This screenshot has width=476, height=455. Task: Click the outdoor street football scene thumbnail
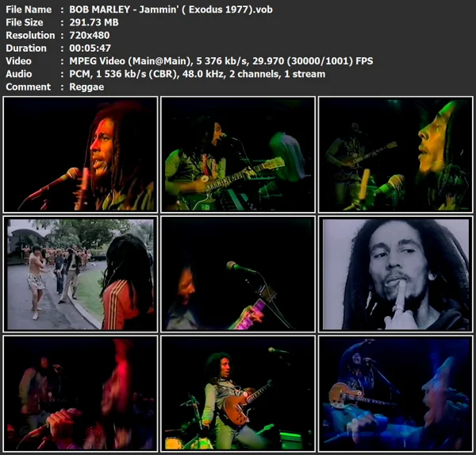[80, 274]
